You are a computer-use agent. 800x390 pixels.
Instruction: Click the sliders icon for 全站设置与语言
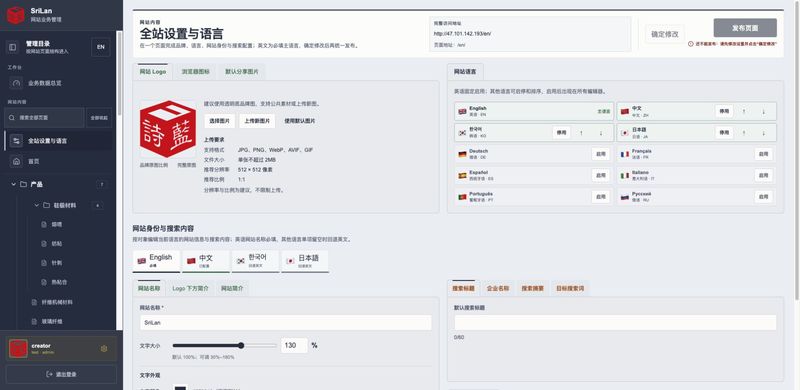click(16, 141)
